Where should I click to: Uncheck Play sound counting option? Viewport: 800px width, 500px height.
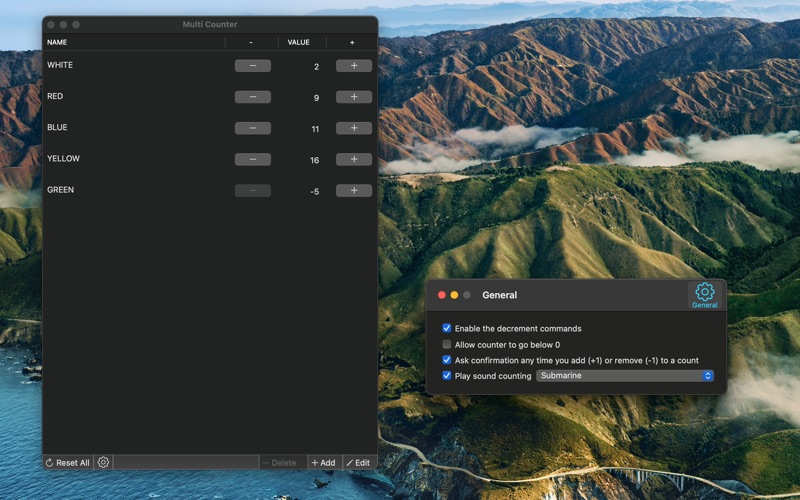click(447, 376)
